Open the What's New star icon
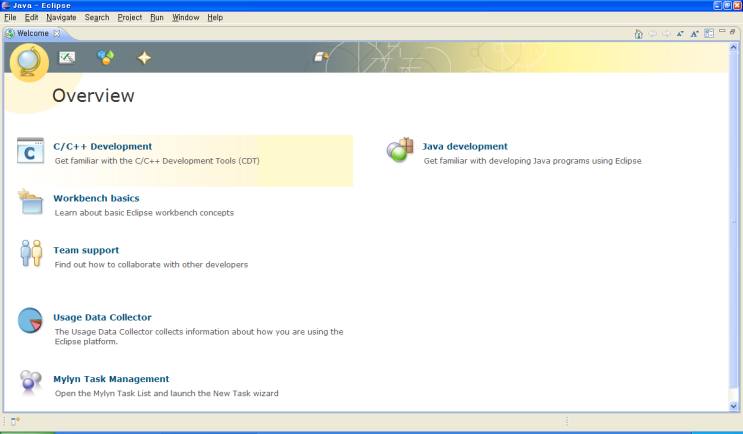 144,58
